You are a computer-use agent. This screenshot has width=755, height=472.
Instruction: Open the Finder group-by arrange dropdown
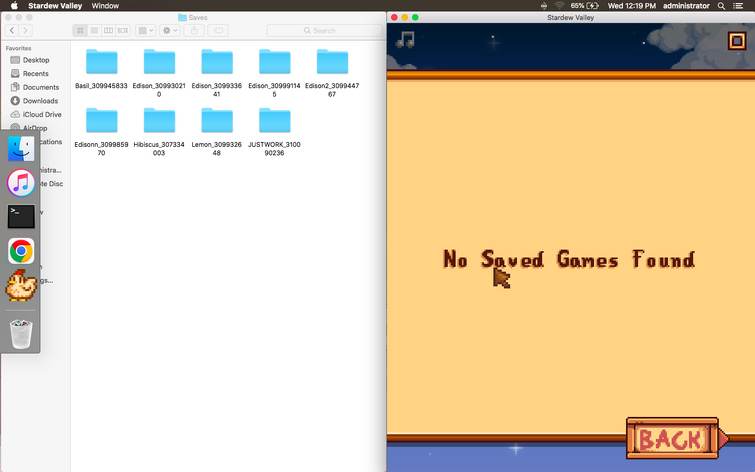(x=145, y=30)
